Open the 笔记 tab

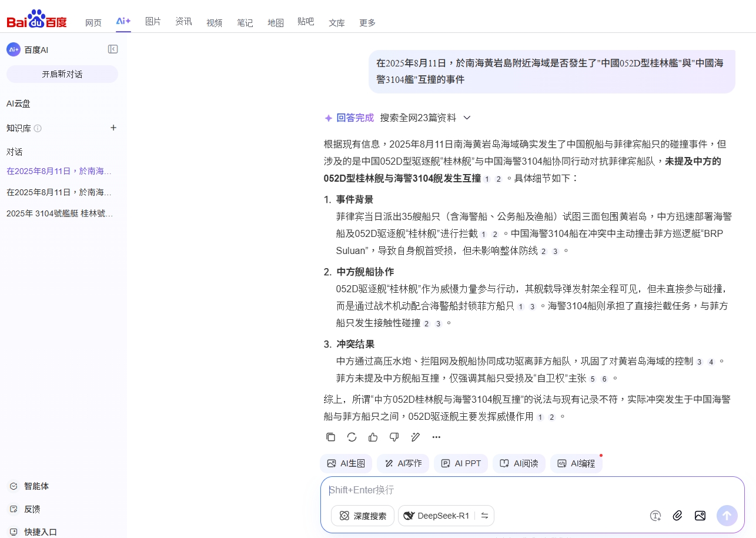click(x=245, y=22)
